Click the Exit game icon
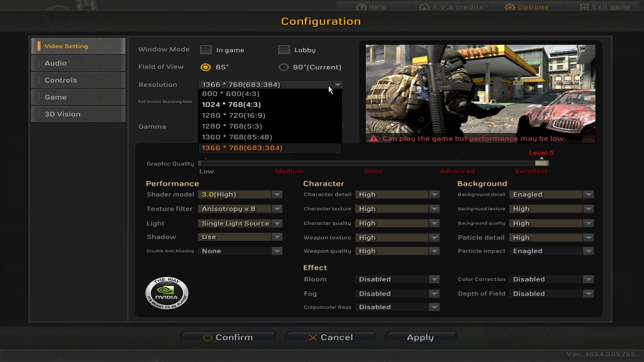Viewport: 644px width, 362px height. [x=585, y=7]
